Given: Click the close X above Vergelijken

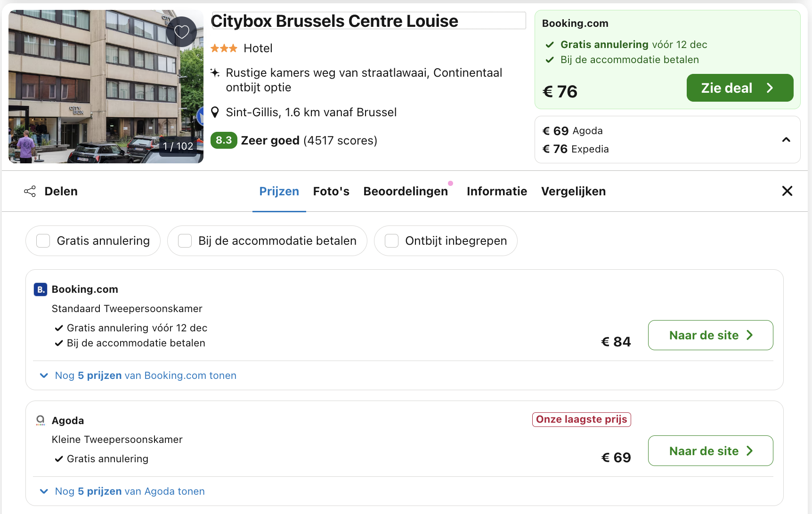Looking at the screenshot, I should pos(787,191).
